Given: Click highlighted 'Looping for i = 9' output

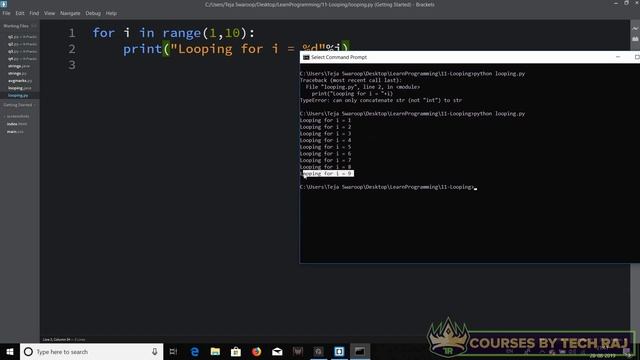Looking at the screenshot, I should pyautogui.click(x=327, y=173).
